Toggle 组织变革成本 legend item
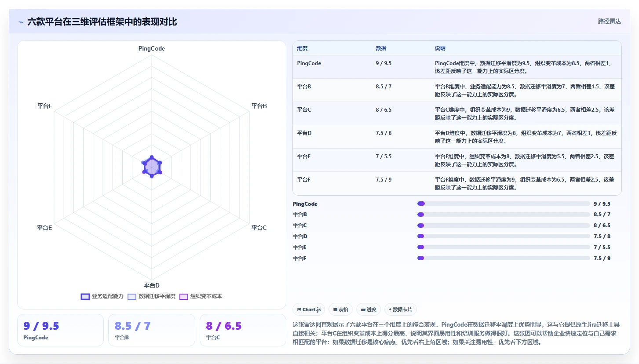This screenshot has height=364, width=639. point(201,296)
